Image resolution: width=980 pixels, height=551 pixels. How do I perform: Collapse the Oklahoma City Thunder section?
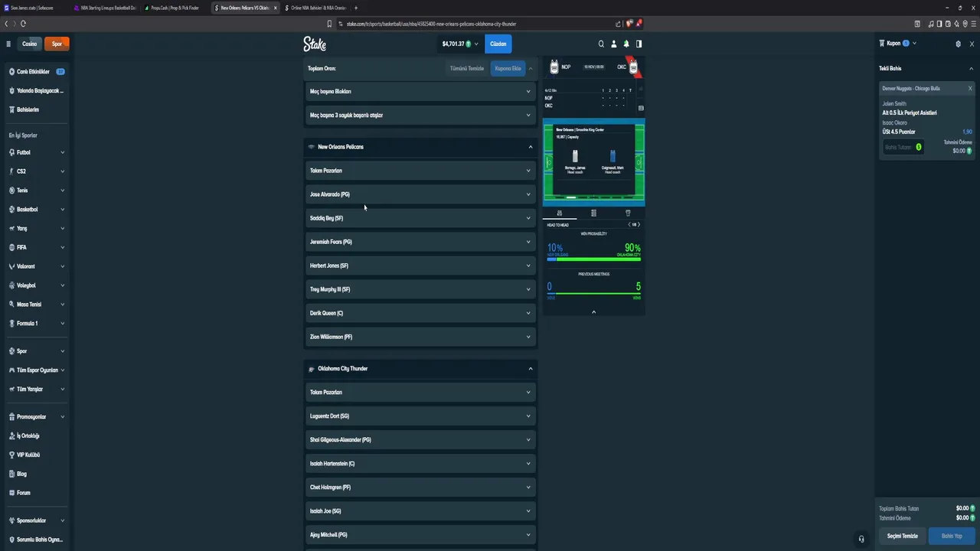[x=420, y=369]
